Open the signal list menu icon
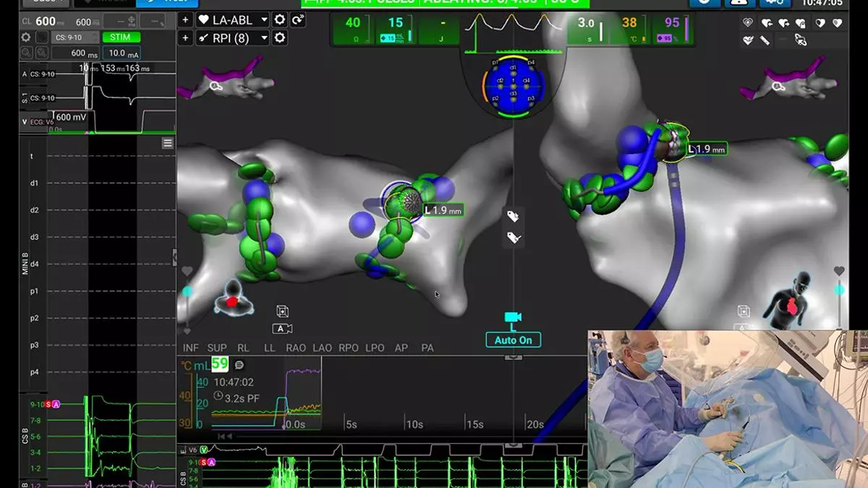 point(168,143)
